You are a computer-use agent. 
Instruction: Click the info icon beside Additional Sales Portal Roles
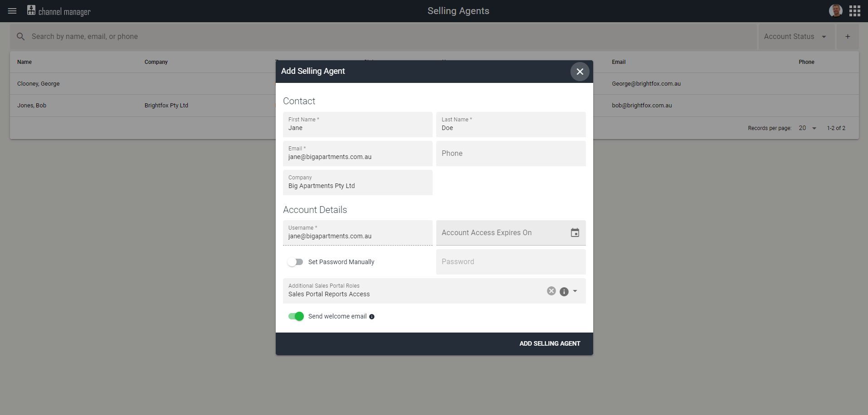pyautogui.click(x=564, y=292)
